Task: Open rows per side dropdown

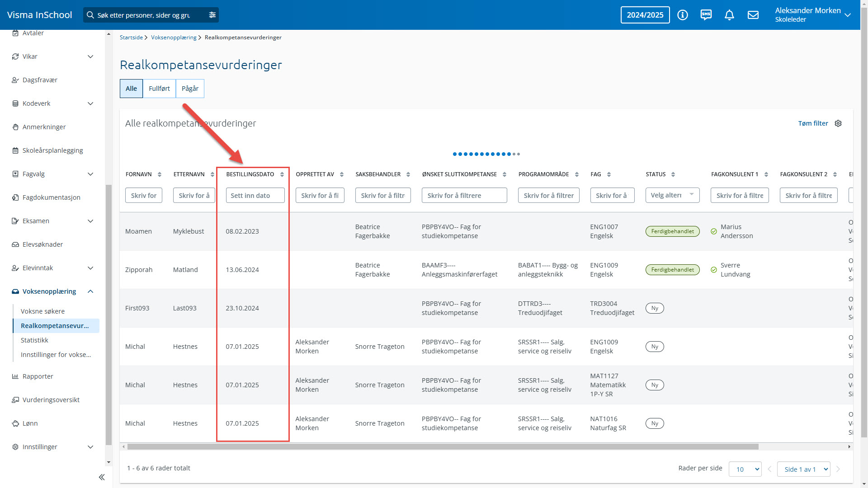Action: tap(745, 469)
